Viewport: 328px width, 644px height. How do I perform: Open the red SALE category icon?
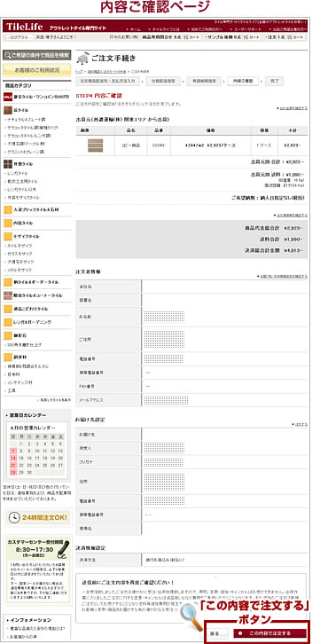point(8,97)
